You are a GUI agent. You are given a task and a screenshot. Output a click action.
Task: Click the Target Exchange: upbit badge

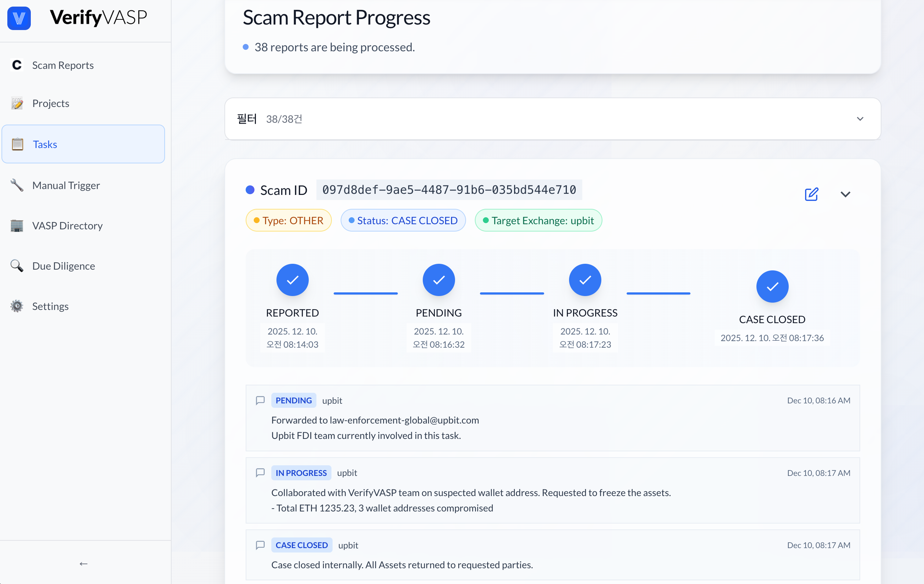point(538,221)
